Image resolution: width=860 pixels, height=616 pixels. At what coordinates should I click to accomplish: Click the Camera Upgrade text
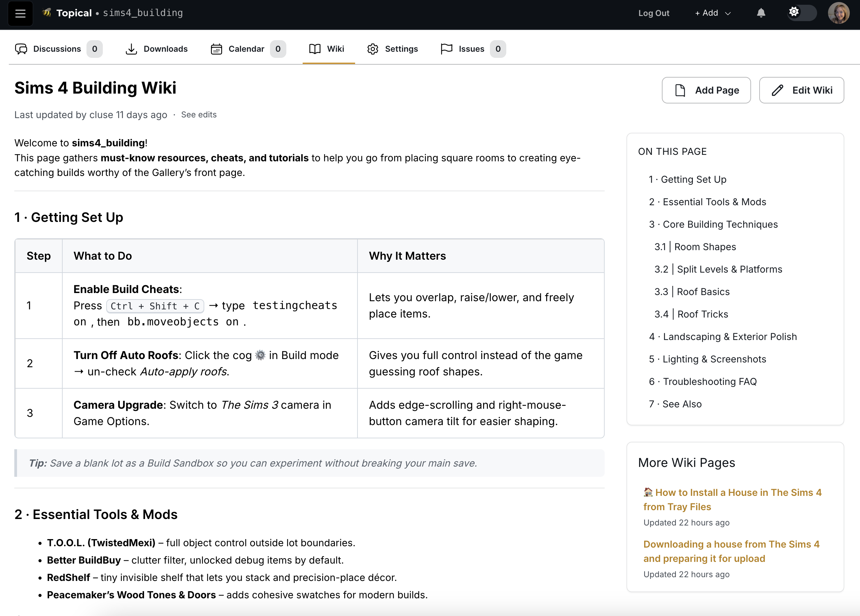point(118,405)
